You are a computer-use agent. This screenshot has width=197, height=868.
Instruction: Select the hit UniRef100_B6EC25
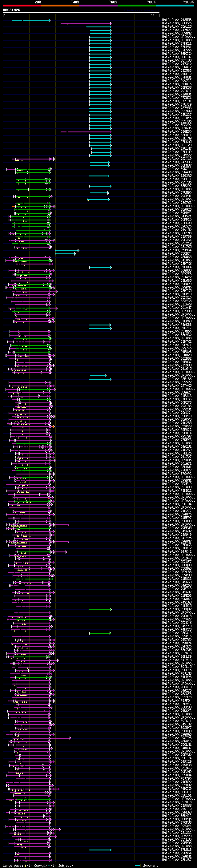[177, 24]
